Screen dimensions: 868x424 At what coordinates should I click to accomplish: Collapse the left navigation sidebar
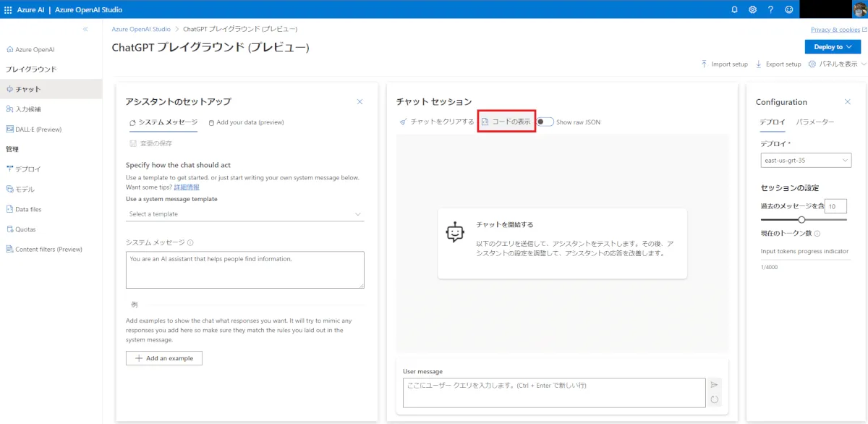click(x=85, y=29)
